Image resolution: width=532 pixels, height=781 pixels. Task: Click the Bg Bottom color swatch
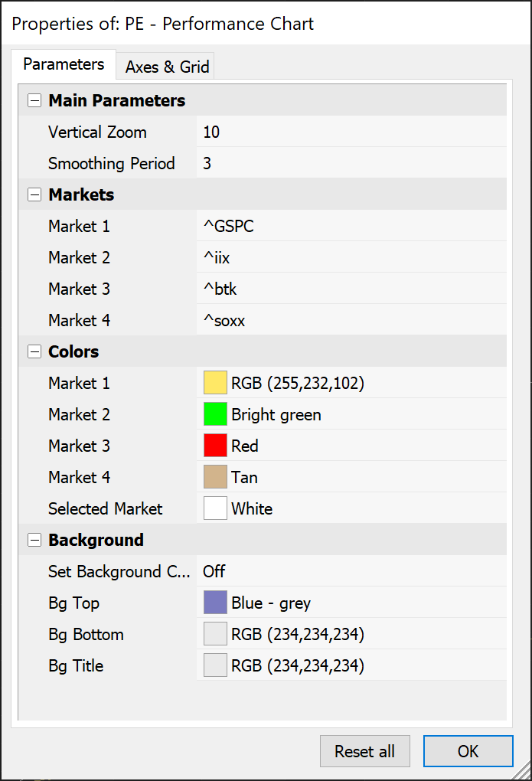215,634
